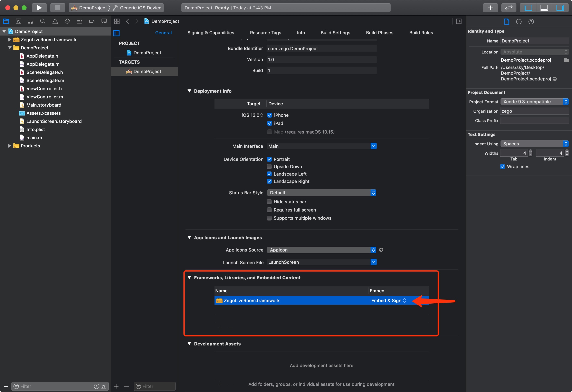Open the Test navigator diamond icon
This screenshot has height=392, width=572.
point(67,21)
